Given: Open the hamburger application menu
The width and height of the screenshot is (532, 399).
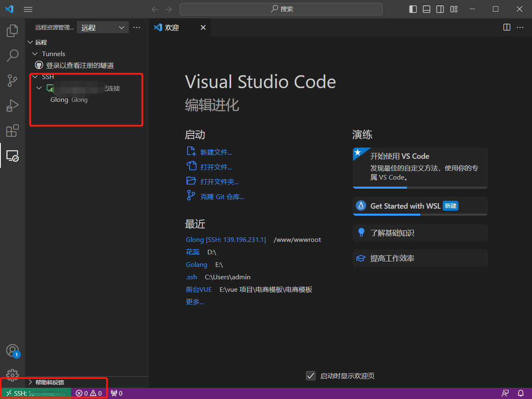Looking at the screenshot, I should pos(28,9).
